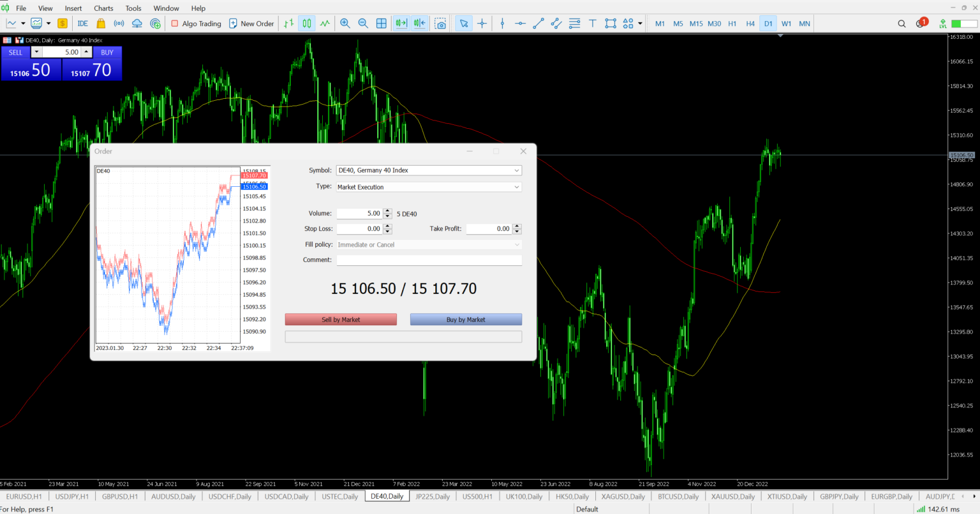This screenshot has height=514, width=980.
Task: Open the chart screenshot camera tool
Action: [440, 24]
